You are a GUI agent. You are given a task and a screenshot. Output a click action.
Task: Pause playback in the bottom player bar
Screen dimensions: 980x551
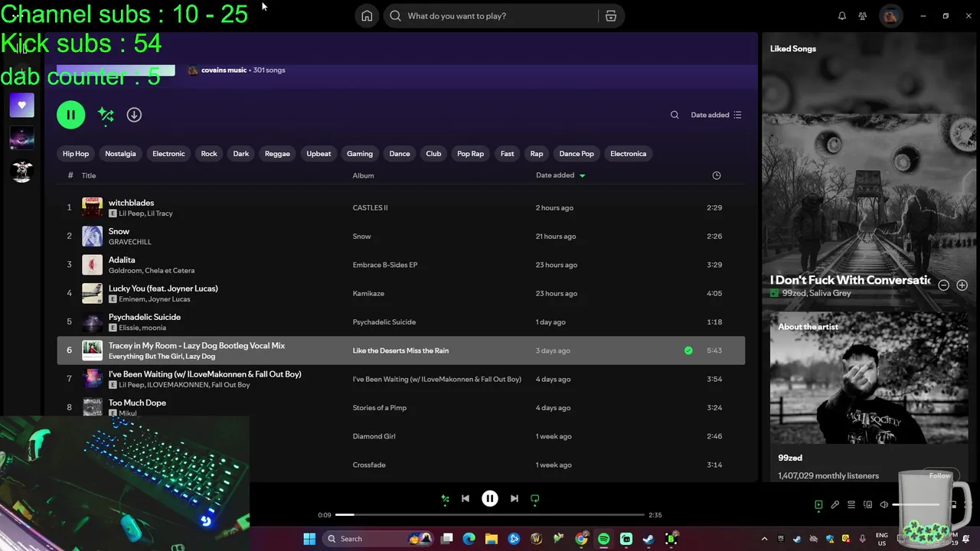tap(490, 499)
